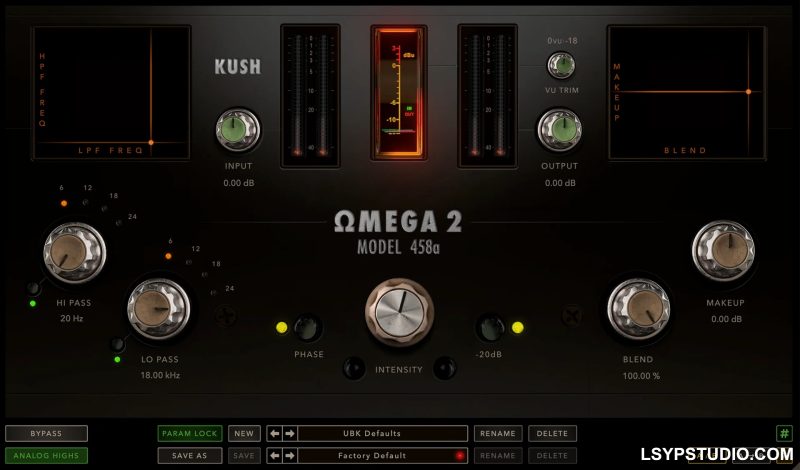Click the 20 Hz HI PASS value
The width and height of the screenshot is (800, 470).
click(x=71, y=318)
